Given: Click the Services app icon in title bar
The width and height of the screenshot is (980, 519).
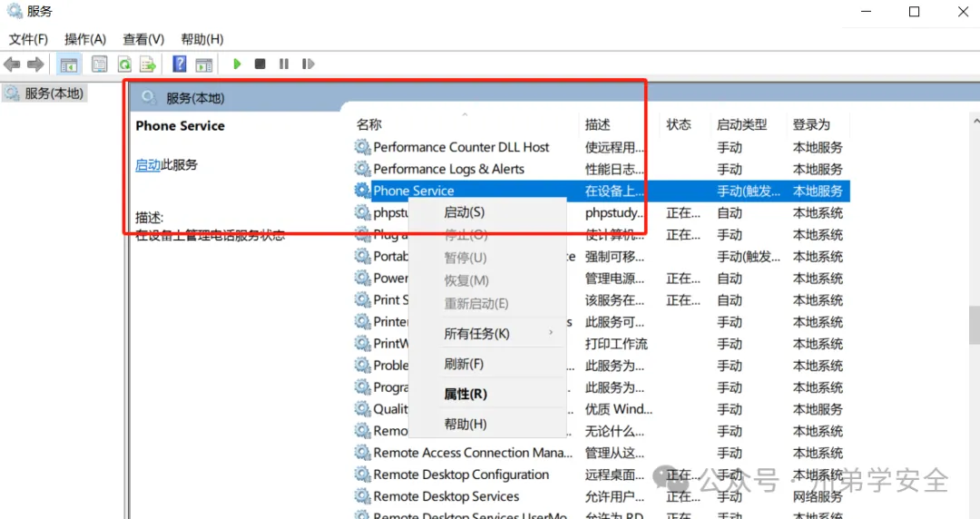Looking at the screenshot, I should [x=15, y=11].
